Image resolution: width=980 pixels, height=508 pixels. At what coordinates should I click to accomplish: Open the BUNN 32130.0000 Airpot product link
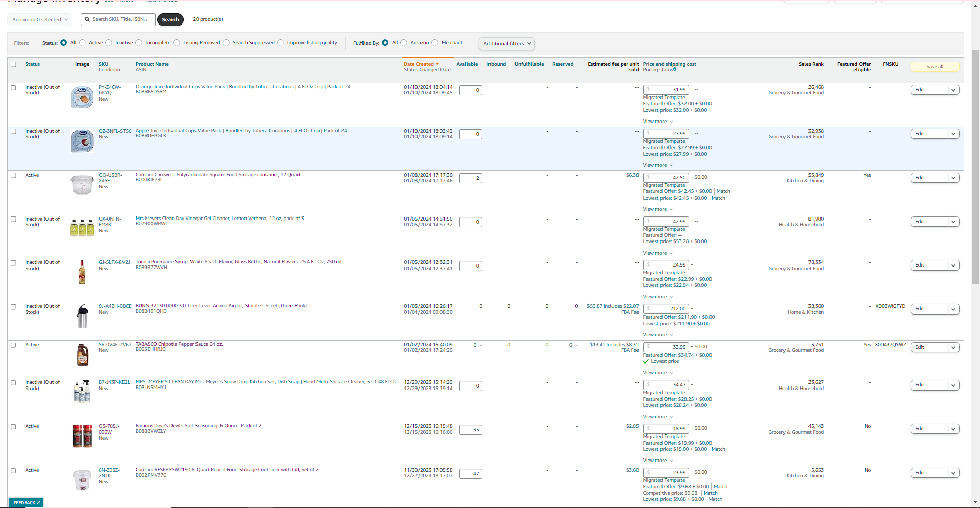pos(221,306)
